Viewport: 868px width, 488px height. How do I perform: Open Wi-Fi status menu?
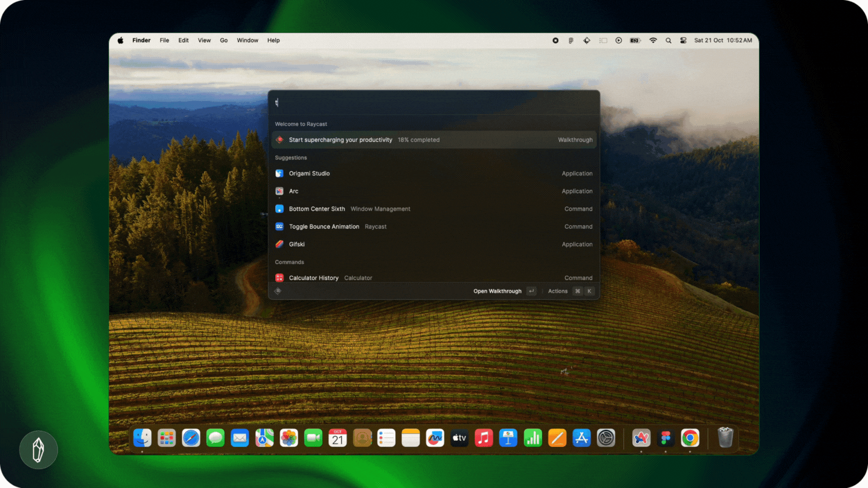point(653,41)
